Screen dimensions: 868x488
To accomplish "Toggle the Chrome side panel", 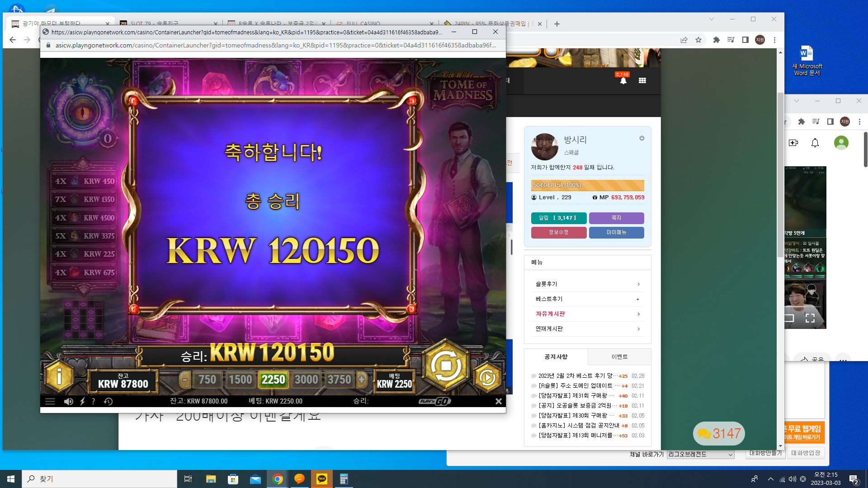I will pyautogui.click(x=745, y=40).
